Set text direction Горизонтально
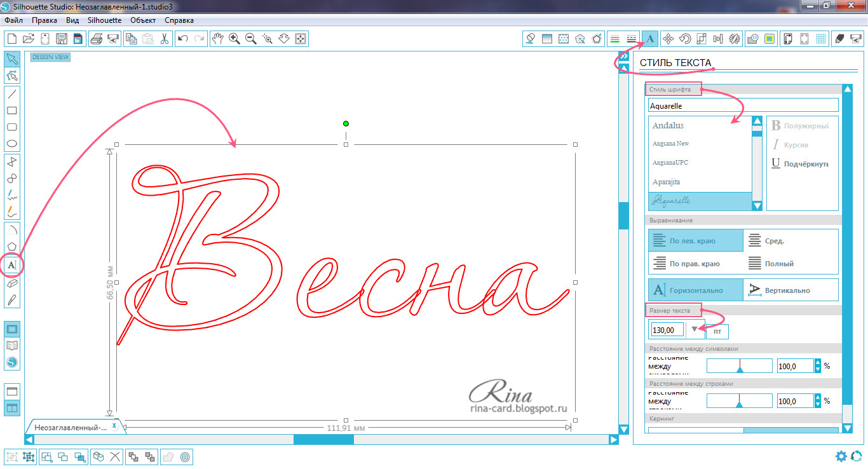Image resolution: width=868 pixels, height=469 pixels. click(x=696, y=290)
